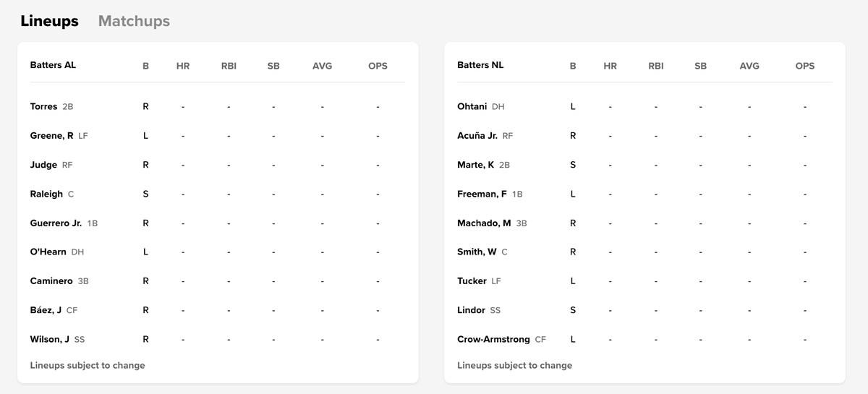Open Caminero's player page
Image resolution: width=868 pixels, height=394 pixels.
click(x=51, y=280)
